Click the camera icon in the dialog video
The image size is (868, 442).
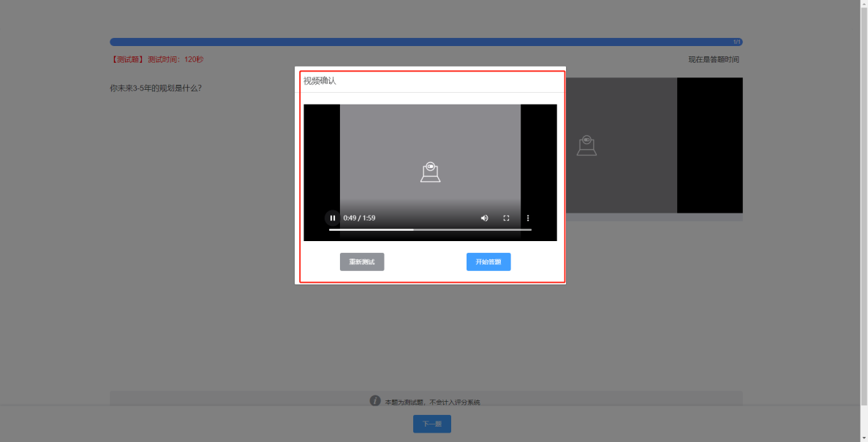pyautogui.click(x=430, y=172)
